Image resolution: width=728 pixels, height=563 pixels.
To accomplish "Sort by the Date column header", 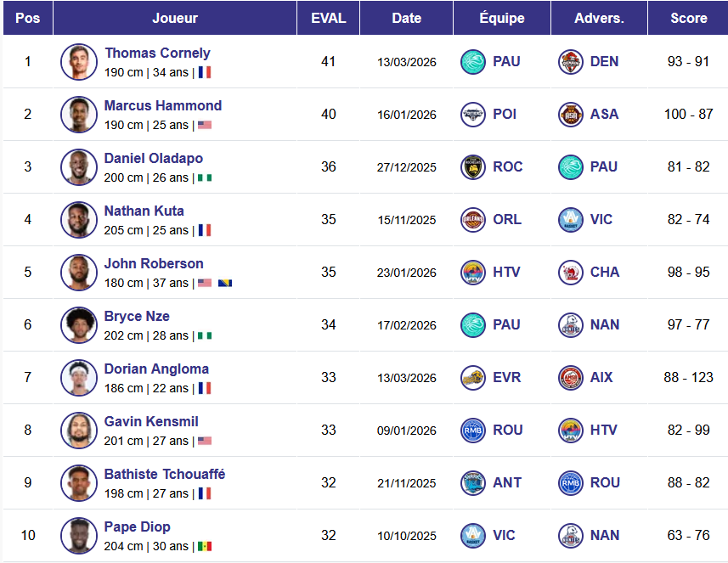I will pos(406,18).
